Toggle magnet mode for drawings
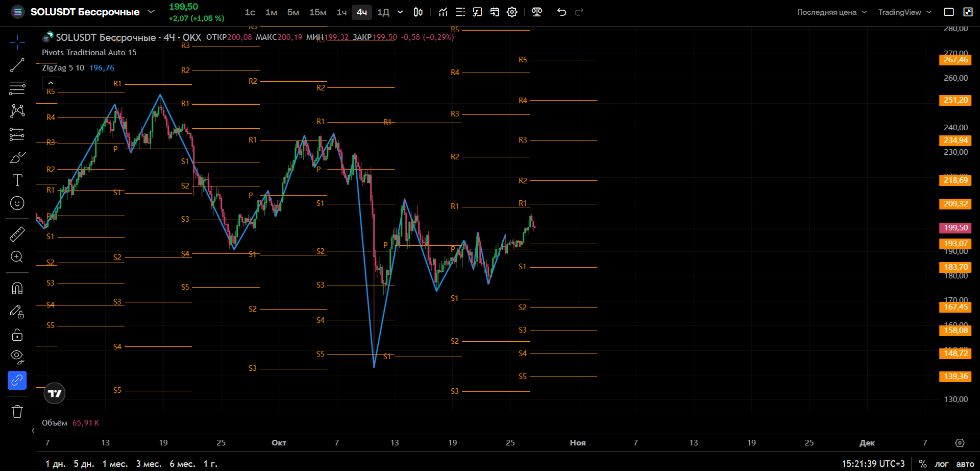The width and height of the screenshot is (980, 471). coord(17,289)
